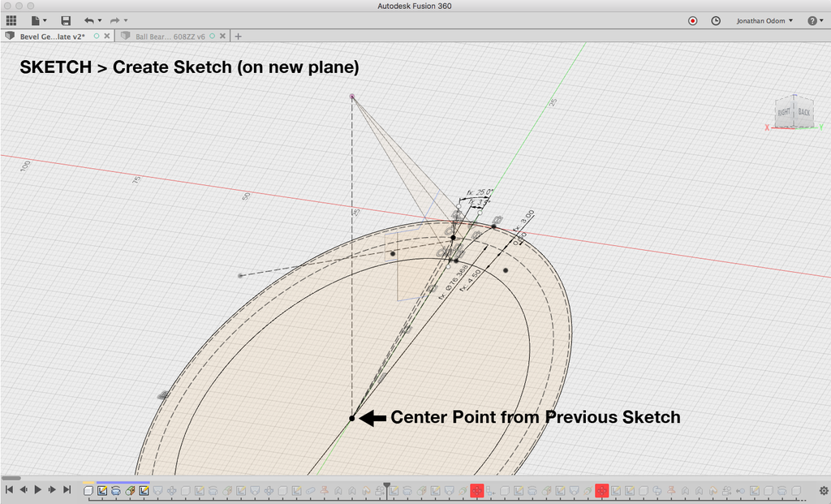Expand the Redo history dropdown arrow
The image size is (831, 504).
tap(126, 20)
